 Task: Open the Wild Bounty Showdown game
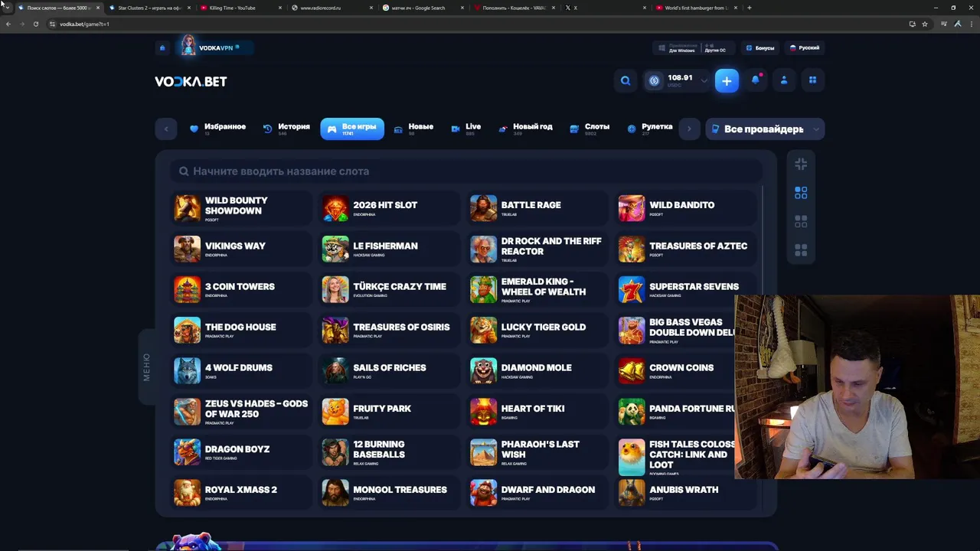pos(240,208)
